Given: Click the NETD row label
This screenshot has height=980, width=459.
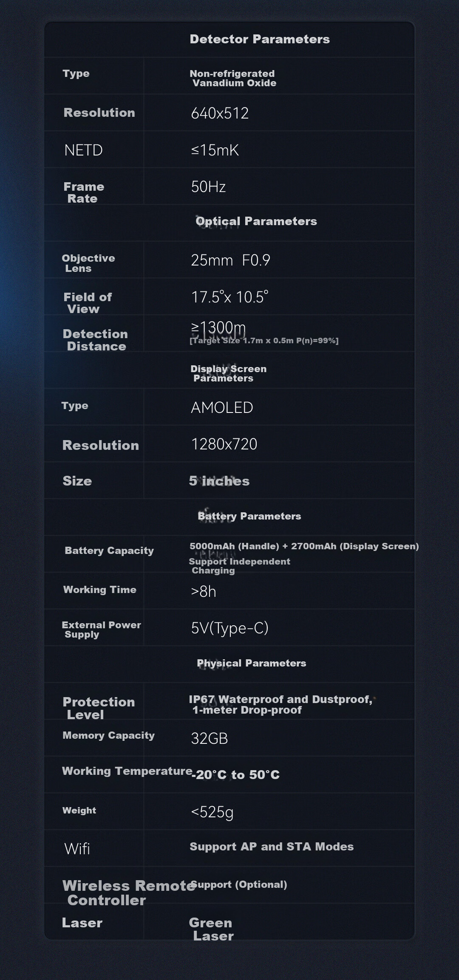Looking at the screenshot, I should pos(83,150).
